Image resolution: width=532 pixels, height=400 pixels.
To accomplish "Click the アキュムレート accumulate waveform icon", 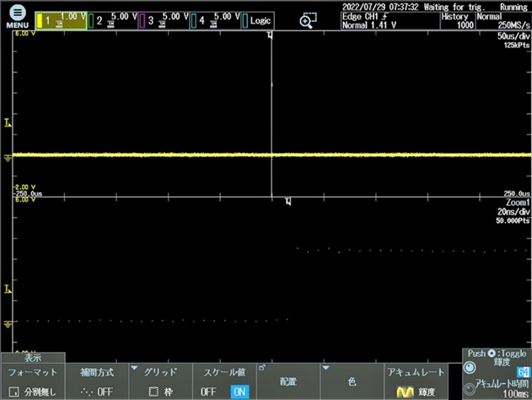I will coord(406,392).
